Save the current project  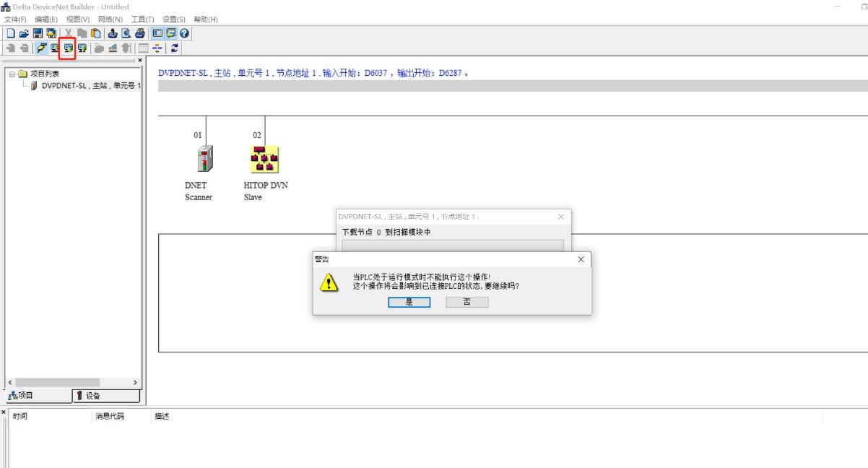click(38, 33)
